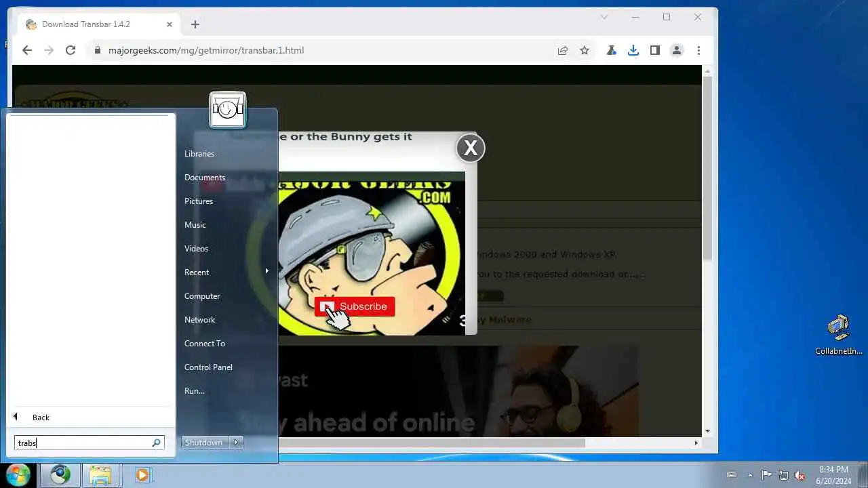Click the page vertical scrollbar thumb
The height and width of the screenshot is (488, 868).
pos(707,168)
